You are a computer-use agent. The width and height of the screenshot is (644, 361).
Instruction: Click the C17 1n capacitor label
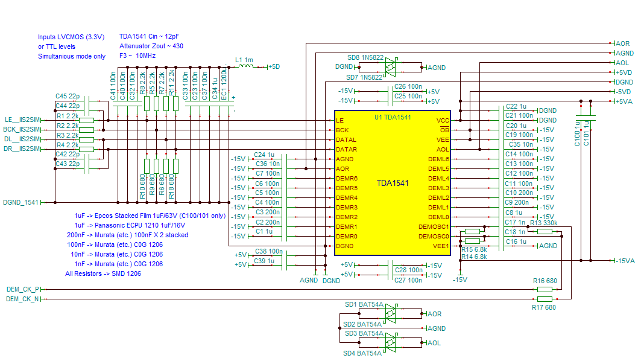click(x=515, y=222)
